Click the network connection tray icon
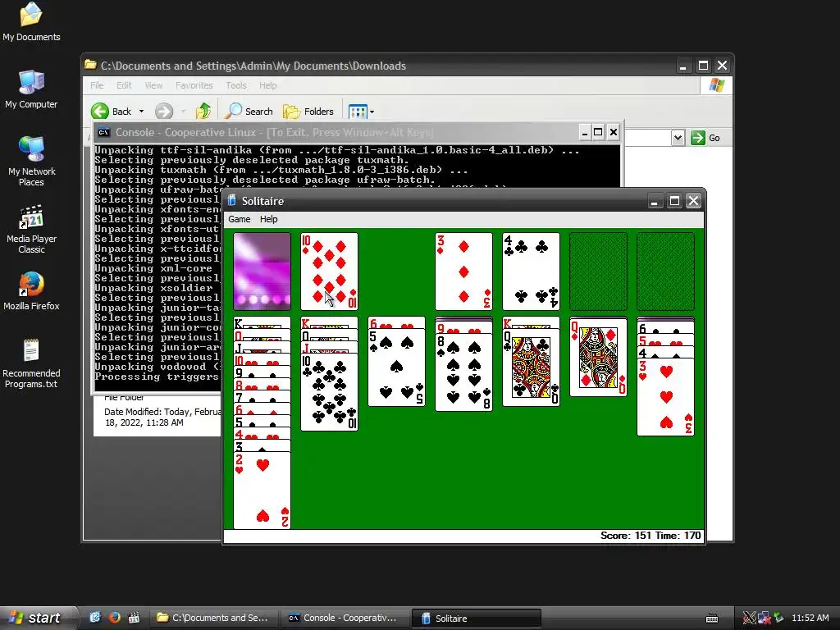The width and height of the screenshot is (840, 630). pos(764,619)
